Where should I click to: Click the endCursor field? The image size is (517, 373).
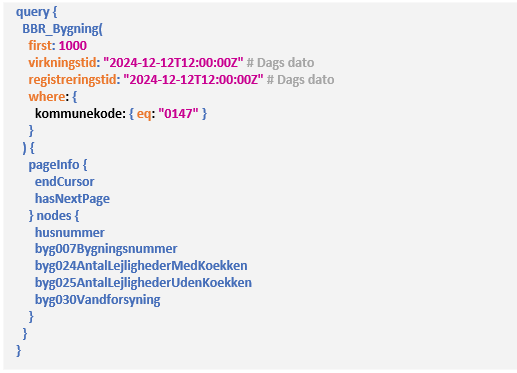click(65, 182)
